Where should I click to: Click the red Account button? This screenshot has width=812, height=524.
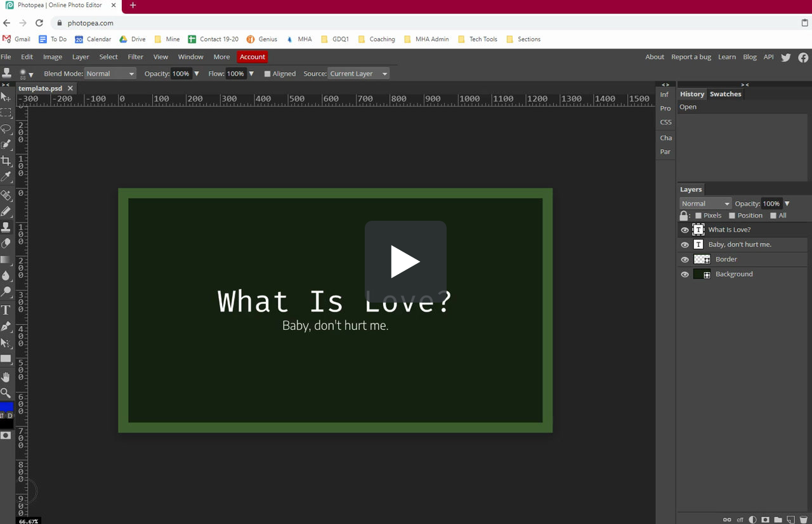[252, 57]
